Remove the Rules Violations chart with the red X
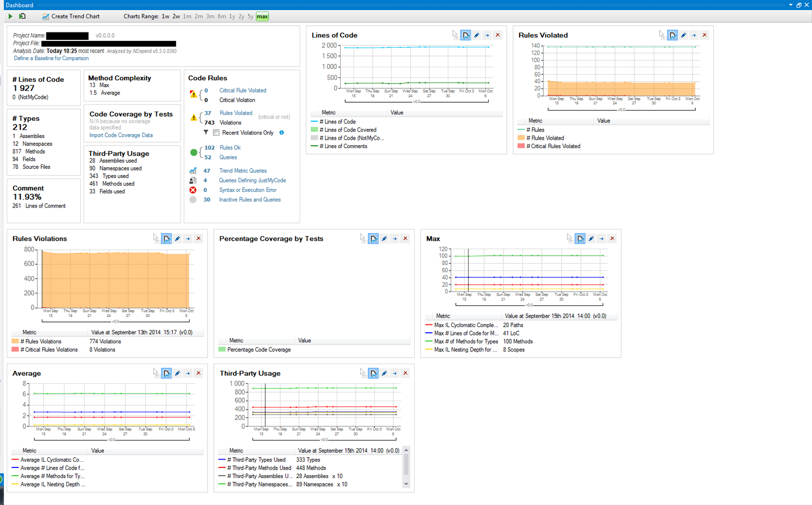 point(199,239)
